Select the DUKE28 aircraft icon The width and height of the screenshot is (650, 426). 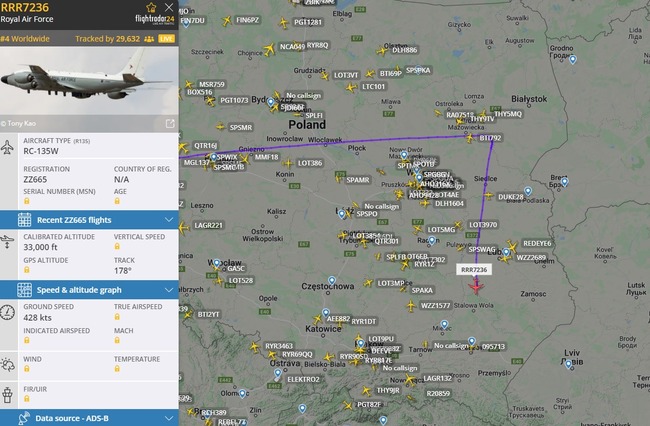(489, 195)
